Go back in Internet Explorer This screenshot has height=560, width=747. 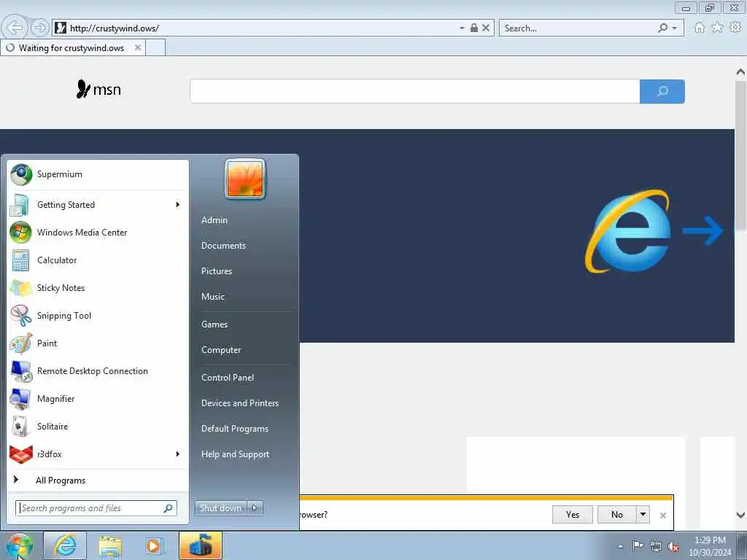tap(15, 28)
